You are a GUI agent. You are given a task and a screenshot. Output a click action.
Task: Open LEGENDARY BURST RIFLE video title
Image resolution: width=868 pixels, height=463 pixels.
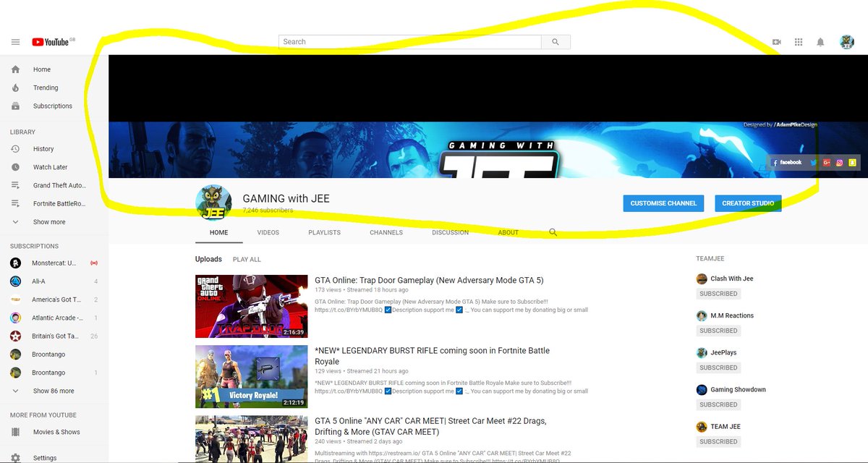pyautogui.click(x=432, y=356)
